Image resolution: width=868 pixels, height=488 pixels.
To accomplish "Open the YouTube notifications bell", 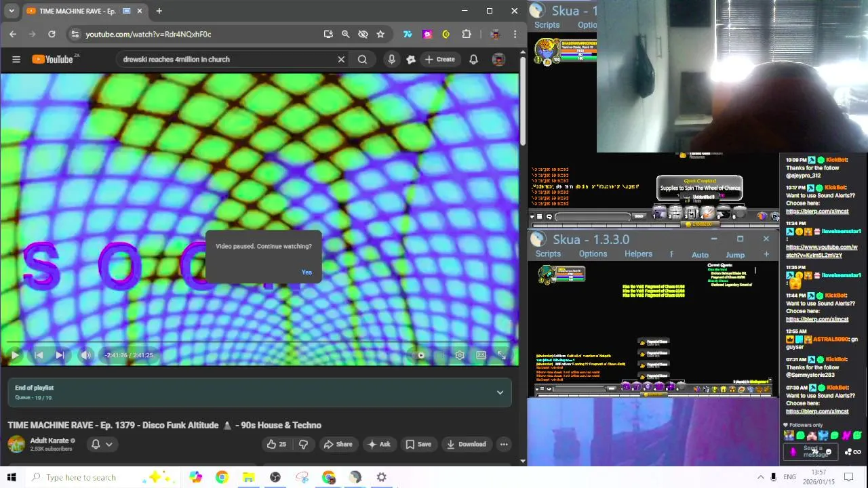I will [473, 60].
